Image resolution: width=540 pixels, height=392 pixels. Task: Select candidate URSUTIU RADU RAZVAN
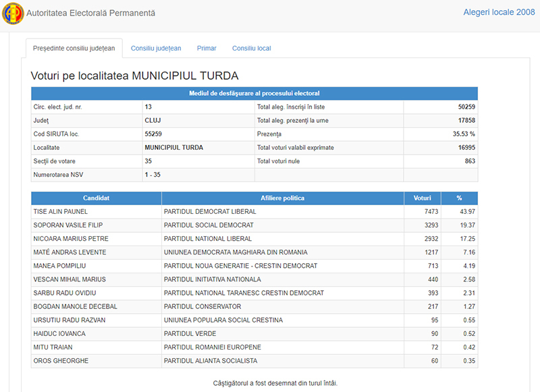[70, 320]
